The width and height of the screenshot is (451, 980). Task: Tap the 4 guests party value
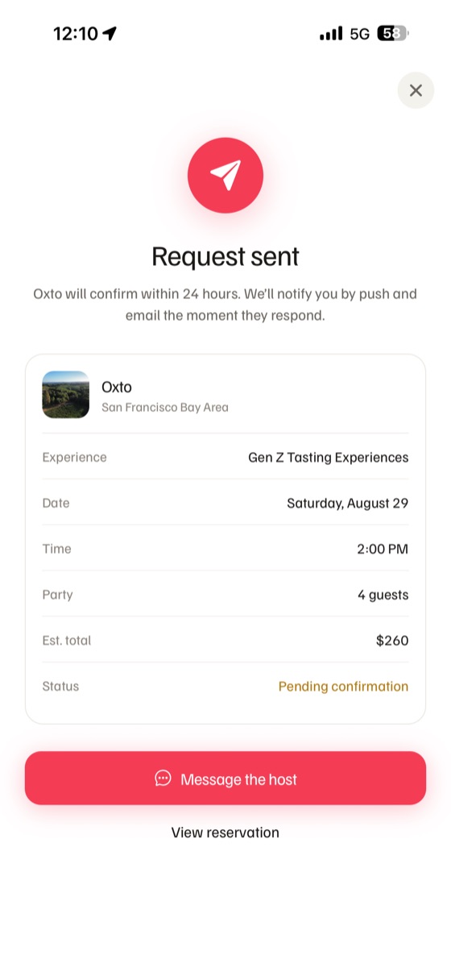(x=383, y=596)
